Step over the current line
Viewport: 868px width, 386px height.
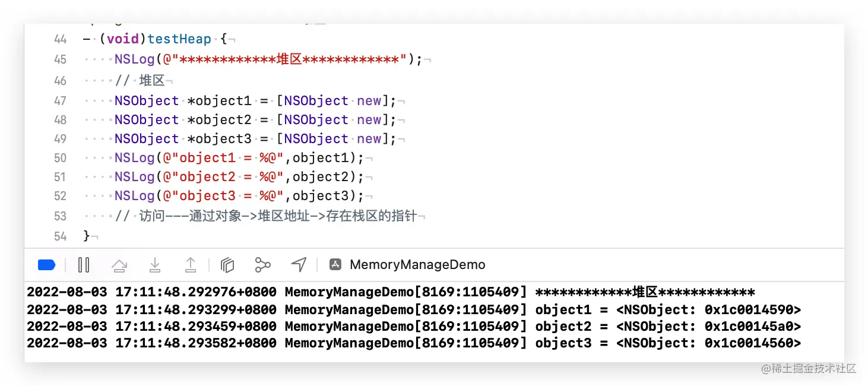click(x=119, y=265)
